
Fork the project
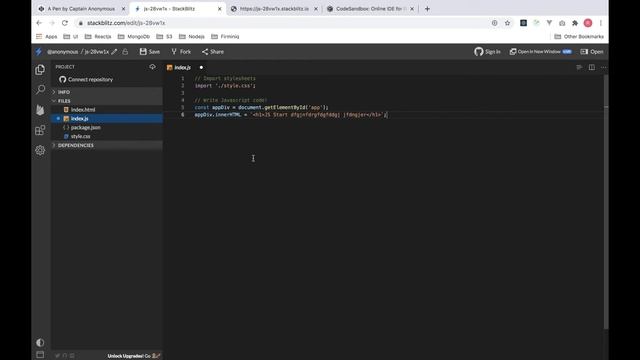181,52
